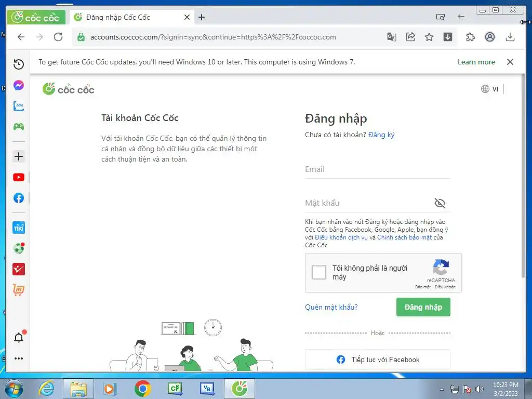Launch Google Chrome from taskbar
The width and height of the screenshot is (532, 399).
[x=142, y=389]
